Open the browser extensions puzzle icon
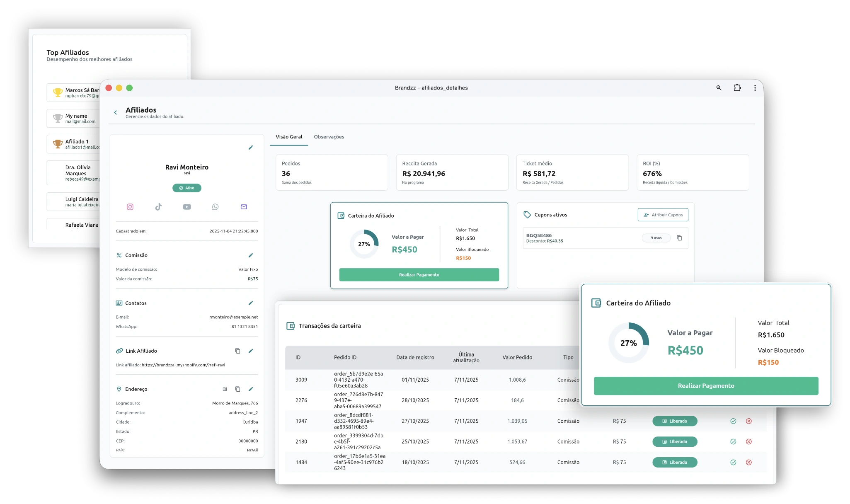The image size is (850, 504). [737, 88]
